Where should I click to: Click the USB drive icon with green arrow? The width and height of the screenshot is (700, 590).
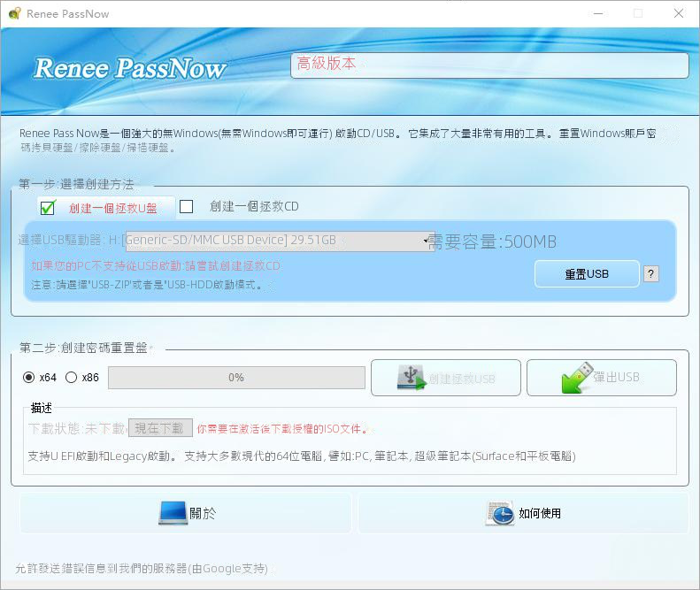click(x=412, y=378)
